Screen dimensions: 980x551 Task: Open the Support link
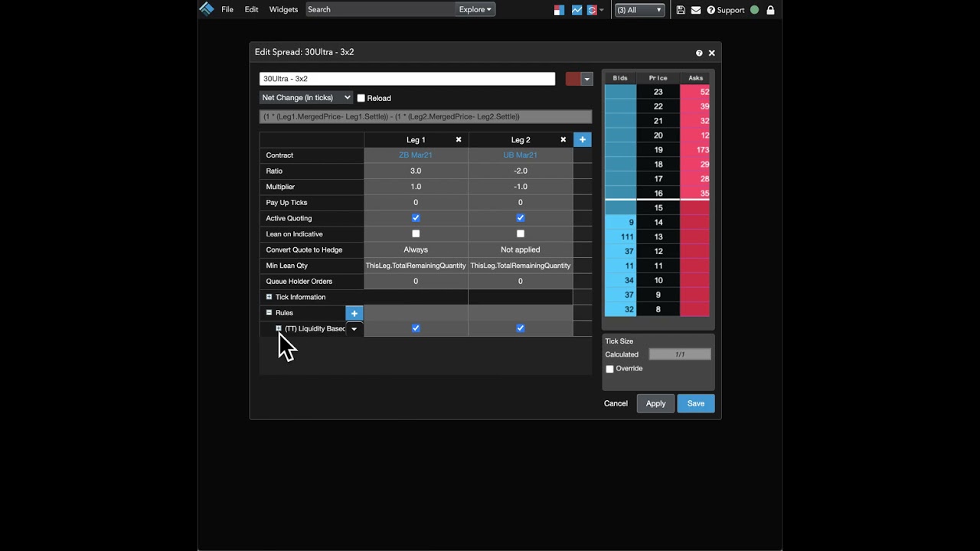(x=726, y=10)
